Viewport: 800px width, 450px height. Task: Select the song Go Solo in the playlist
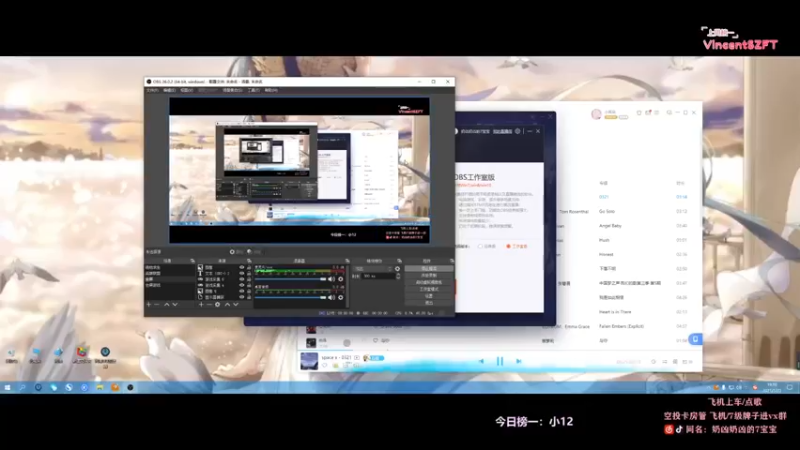tap(607, 211)
